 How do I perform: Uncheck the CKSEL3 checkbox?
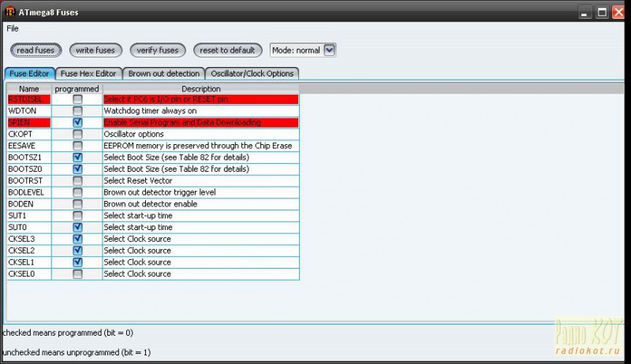point(77,239)
